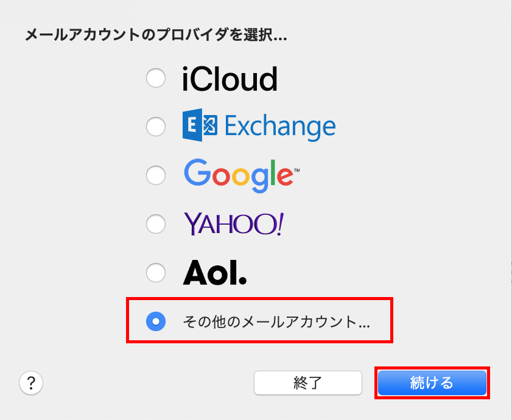Click the capital G of Google logo
The image size is (512, 420).
197,172
